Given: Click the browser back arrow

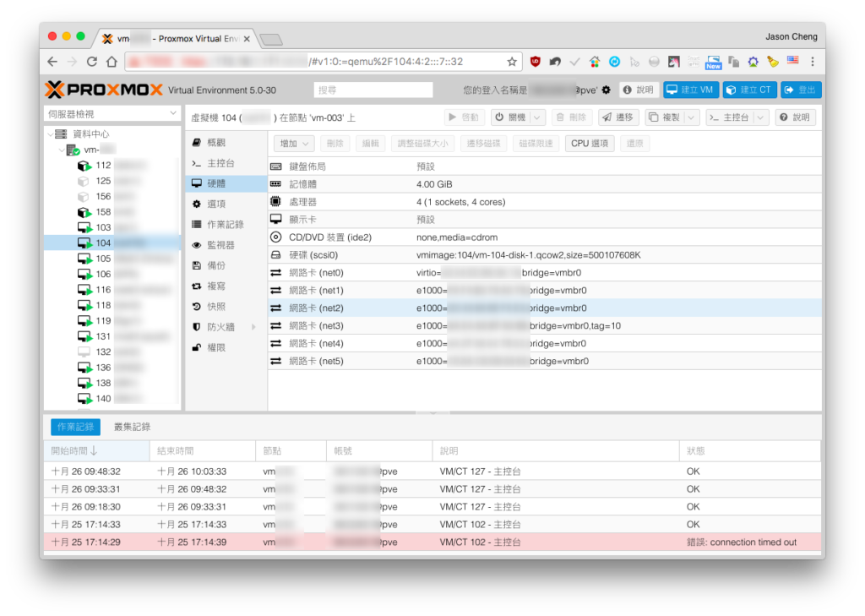Looking at the screenshot, I should click(x=52, y=62).
